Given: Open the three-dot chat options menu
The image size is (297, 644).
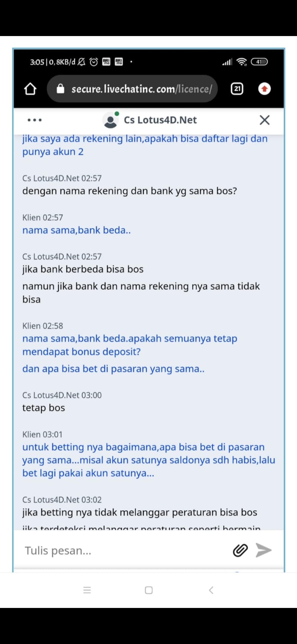Looking at the screenshot, I should (35, 120).
